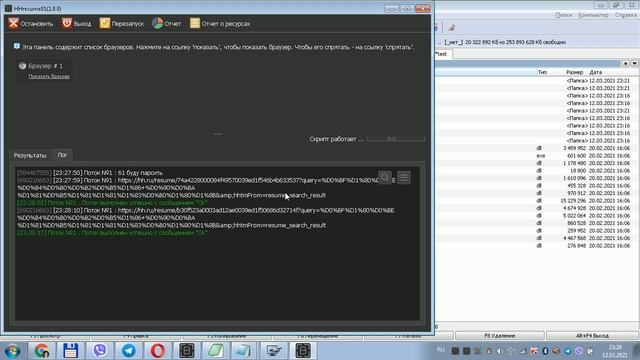640x360 pixels.
Task: Click the Выход power icon
Action: [67, 23]
